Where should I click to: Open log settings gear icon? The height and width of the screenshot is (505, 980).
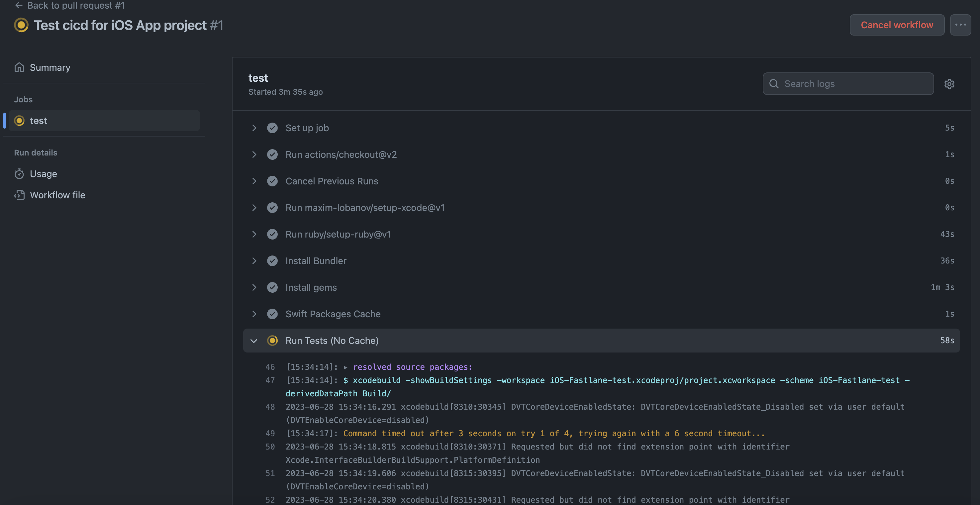pyautogui.click(x=949, y=84)
